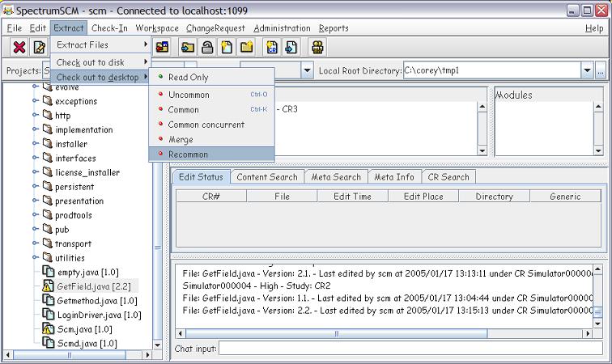Click the folder with blue arrow toolbar icon
612x364 pixels.
tap(188, 47)
